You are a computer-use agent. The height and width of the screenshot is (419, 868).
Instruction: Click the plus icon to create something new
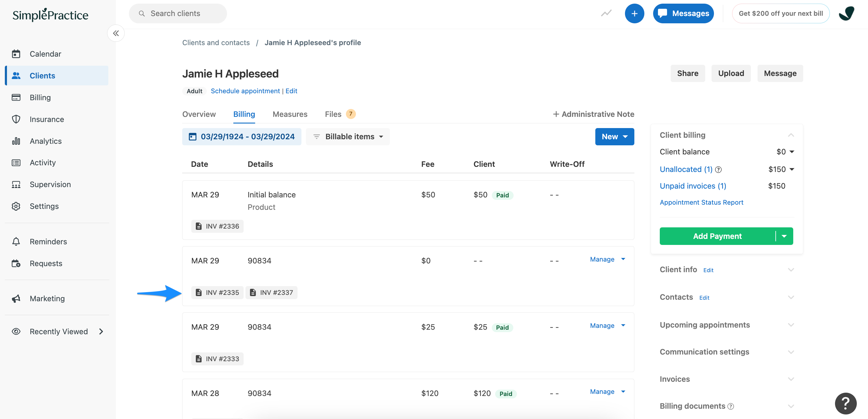tap(634, 13)
